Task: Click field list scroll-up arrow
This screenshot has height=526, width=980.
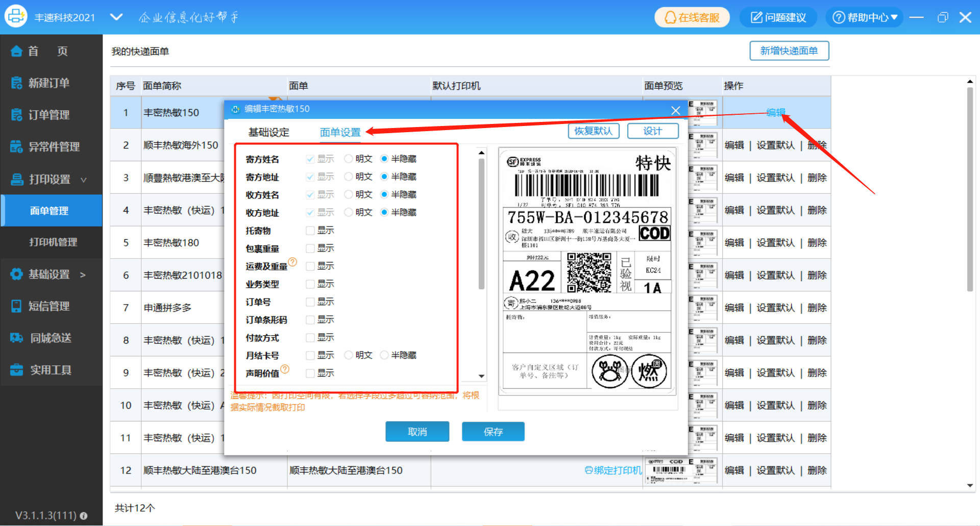Action: [x=481, y=153]
